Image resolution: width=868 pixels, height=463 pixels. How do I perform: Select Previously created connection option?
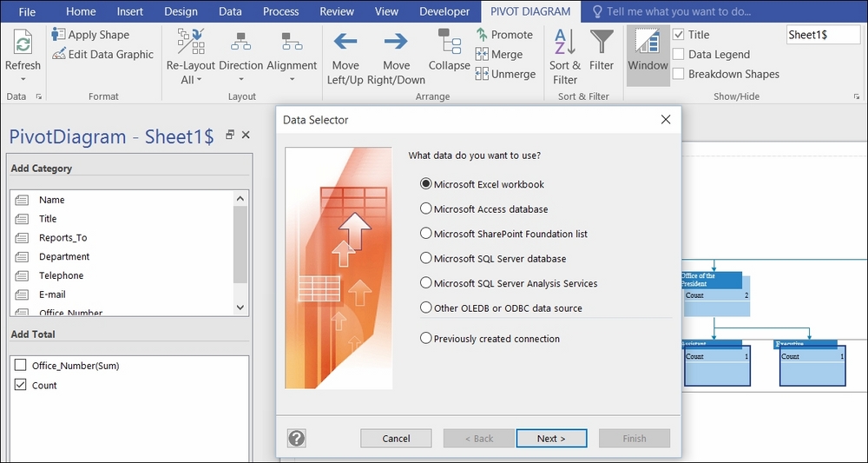coord(425,338)
